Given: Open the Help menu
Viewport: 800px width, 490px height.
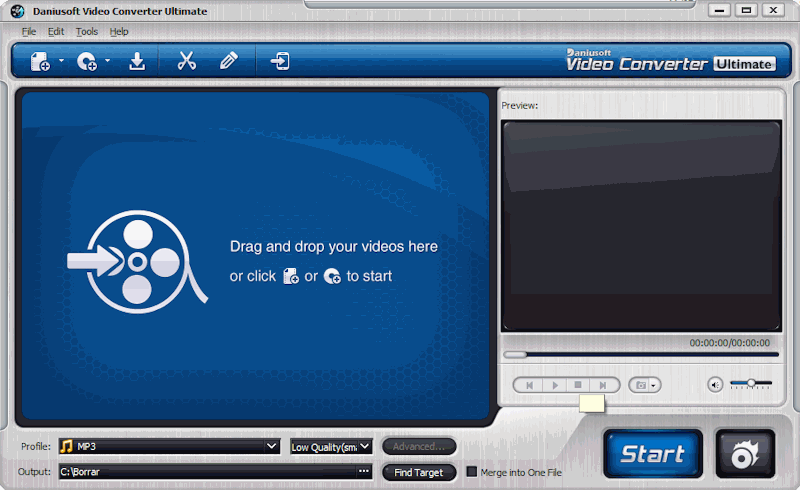Looking at the screenshot, I should (x=119, y=32).
